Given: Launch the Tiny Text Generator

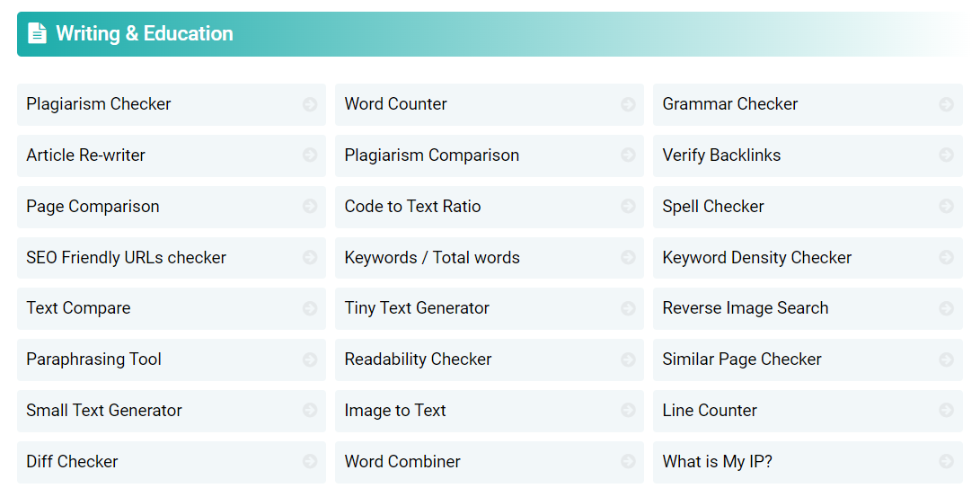Looking at the screenshot, I should (490, 309).
